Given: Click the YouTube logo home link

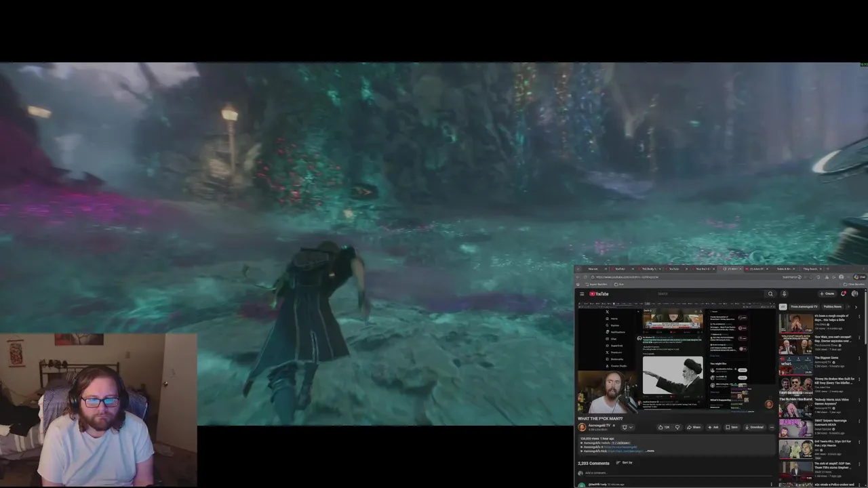Looking at the screenshot, I should [x=597, y=293].
